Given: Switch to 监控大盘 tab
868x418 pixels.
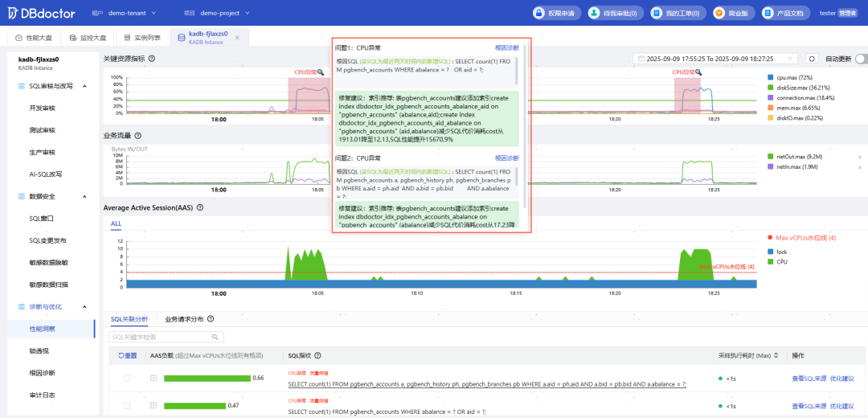Looking at the screenshot, I should point(88,38).
